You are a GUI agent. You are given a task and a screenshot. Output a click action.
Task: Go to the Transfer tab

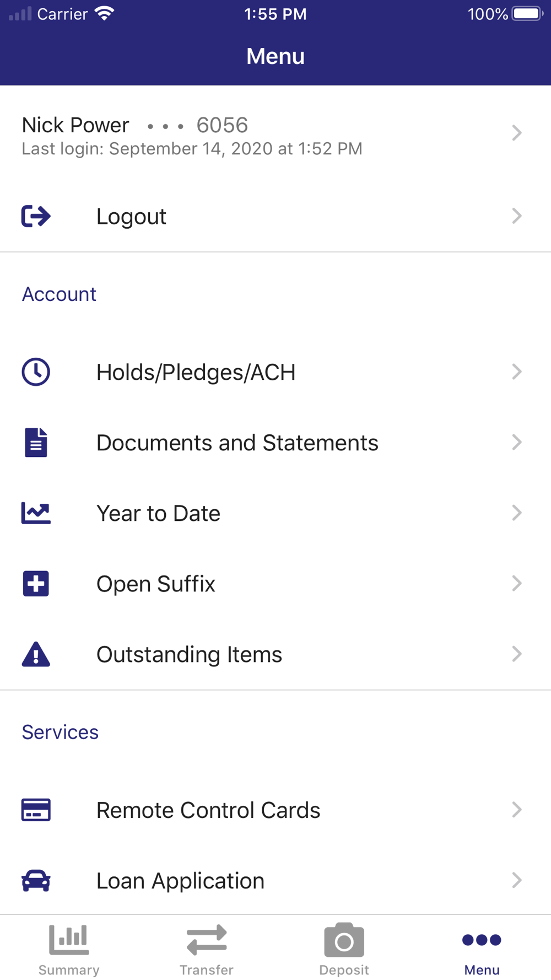coord(207,949)
